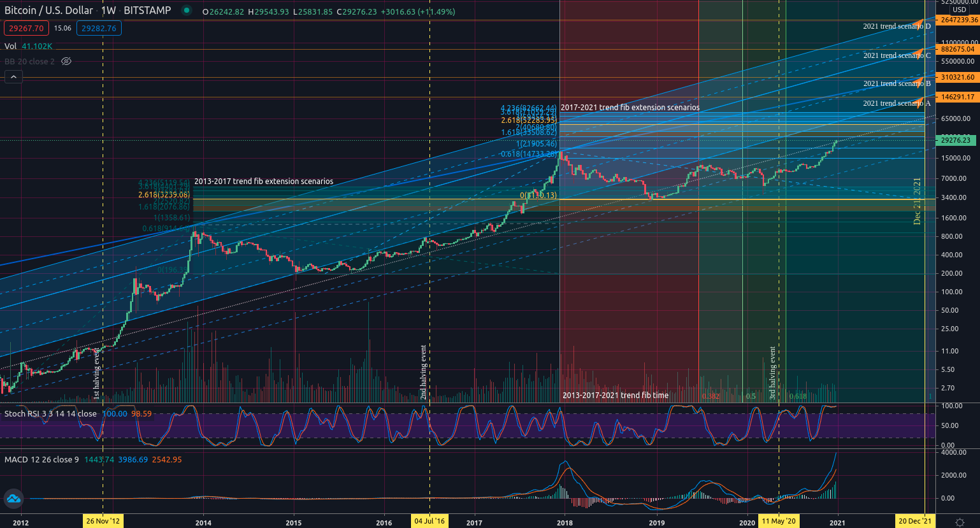Click the MACD signal value 2542.95
Screen dimensions: 980x528
click(x=167, y=459)
